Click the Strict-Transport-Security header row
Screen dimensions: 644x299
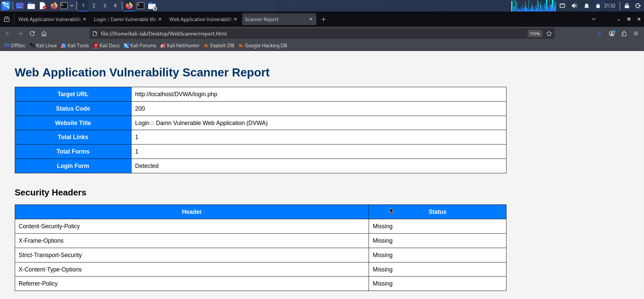point(261,255)
